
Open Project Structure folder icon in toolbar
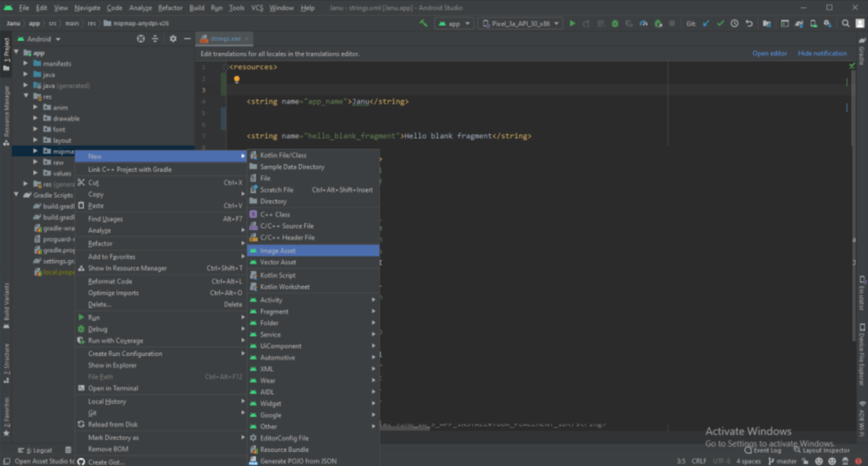(766, 24)
